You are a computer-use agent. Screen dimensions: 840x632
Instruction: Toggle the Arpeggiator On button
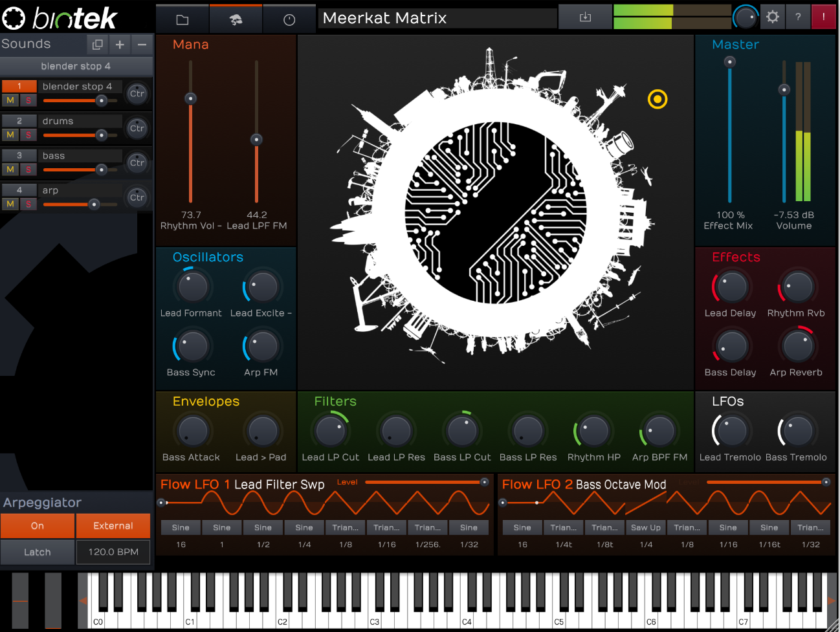pyautogui.click(x=38, y=526)
